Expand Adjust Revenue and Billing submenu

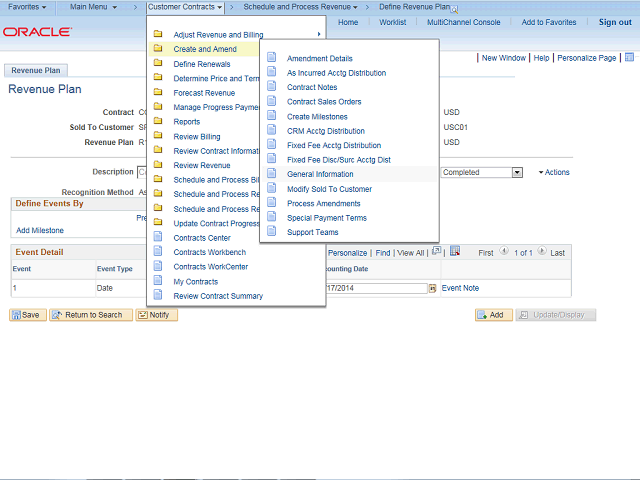236,34
